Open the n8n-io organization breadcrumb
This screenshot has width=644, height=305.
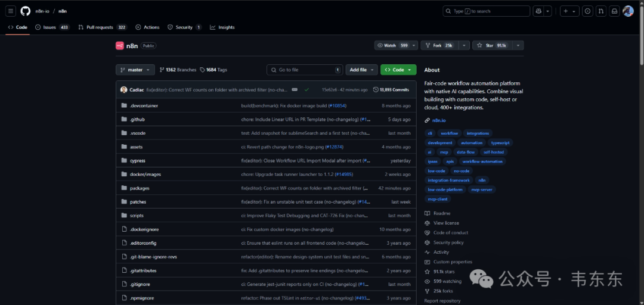[41, 11]
